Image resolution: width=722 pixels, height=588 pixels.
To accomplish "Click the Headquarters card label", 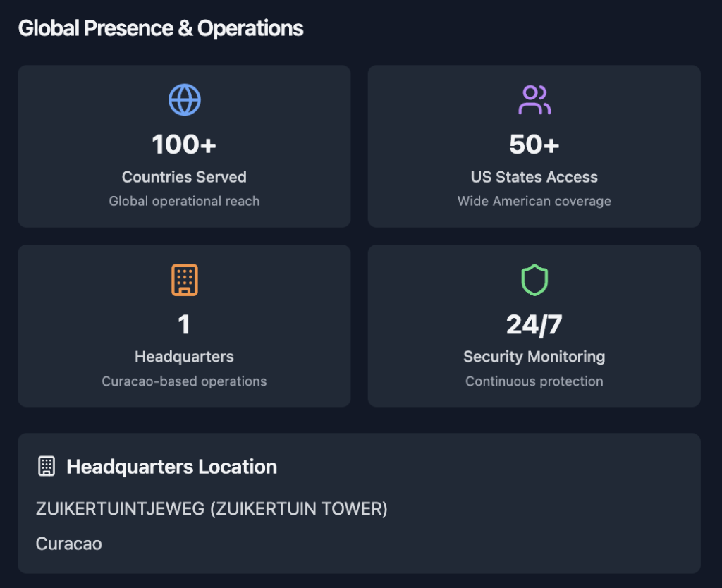I will 184,357.
